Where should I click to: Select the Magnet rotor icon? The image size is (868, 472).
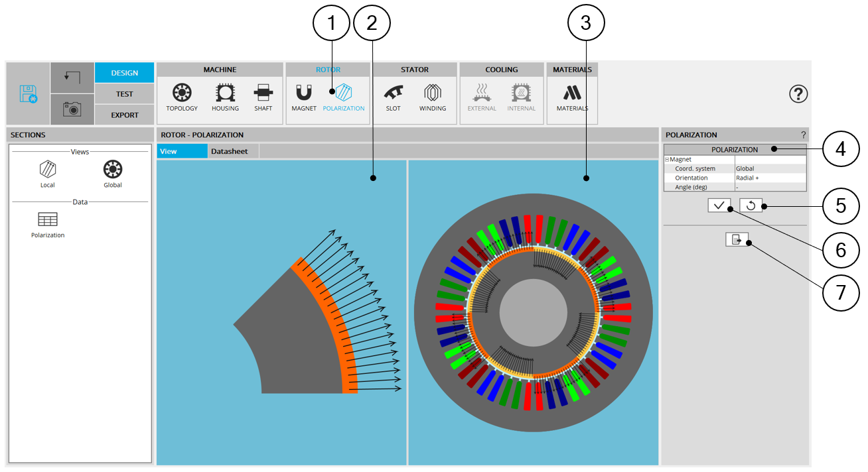click(x=304, y=97)
